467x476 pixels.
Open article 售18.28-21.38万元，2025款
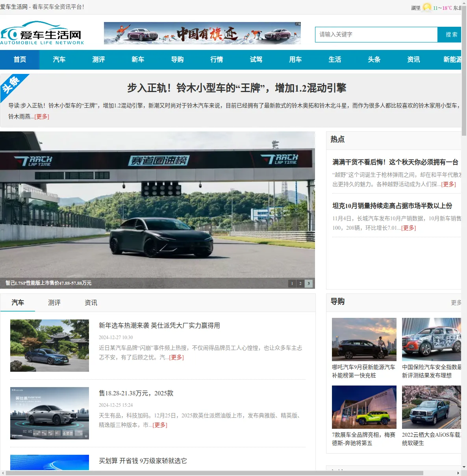pyautogui.click(x=136, y=393)
